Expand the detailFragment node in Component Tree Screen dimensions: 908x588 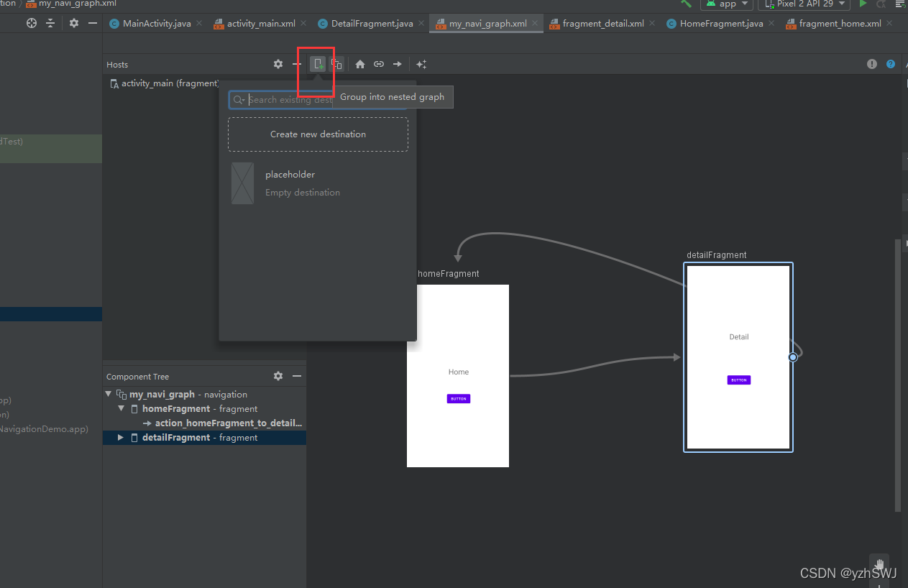click(x=119, y=437)
